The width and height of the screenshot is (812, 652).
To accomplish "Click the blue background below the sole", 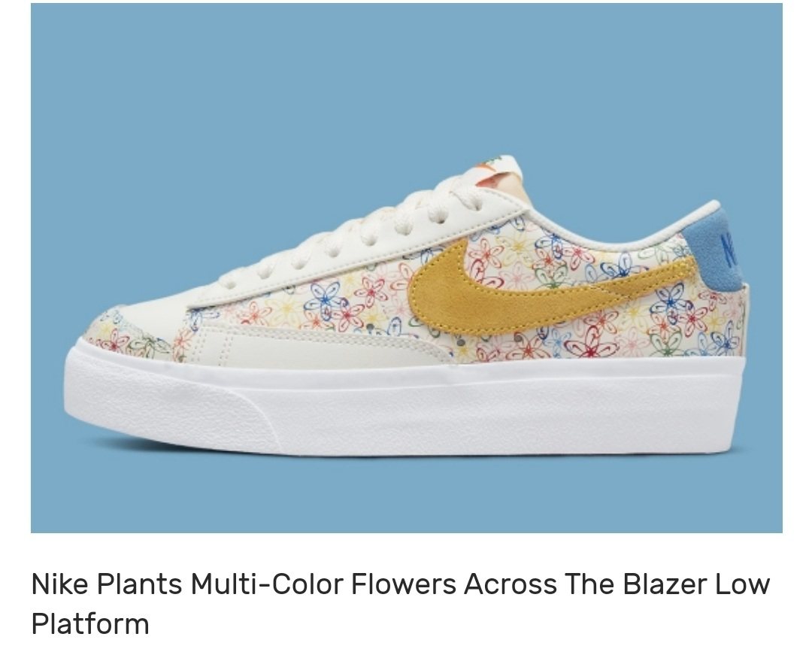I will [407, 495].
